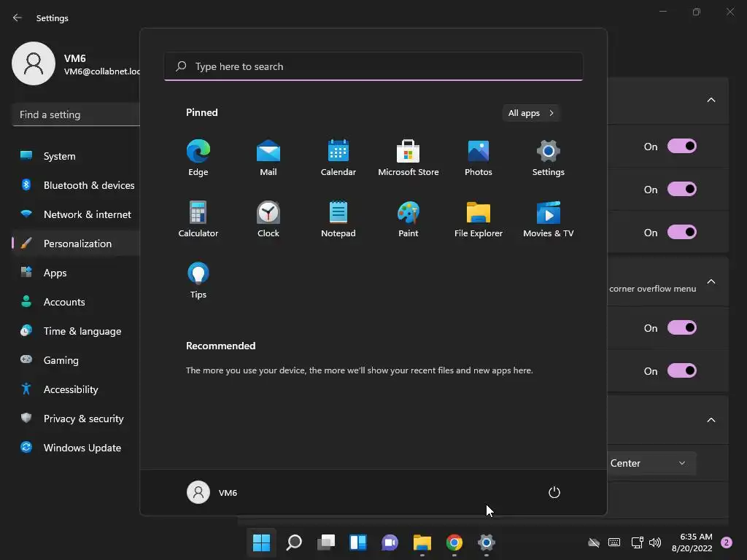Open Search from the taskbar
747x560 pixels.
tap(294, 542)
